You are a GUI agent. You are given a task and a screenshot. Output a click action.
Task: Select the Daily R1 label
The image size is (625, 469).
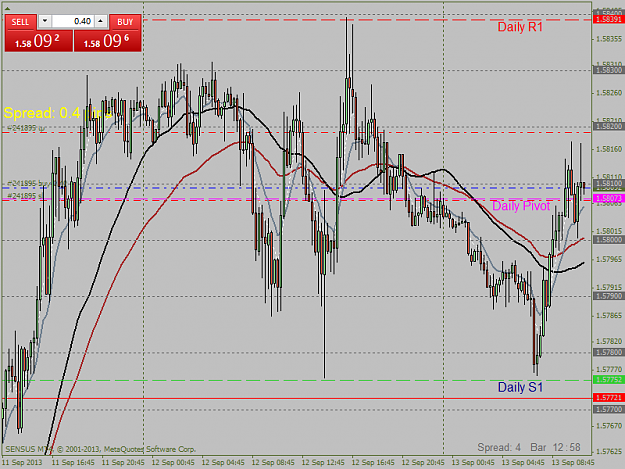[x=520, y=27]
